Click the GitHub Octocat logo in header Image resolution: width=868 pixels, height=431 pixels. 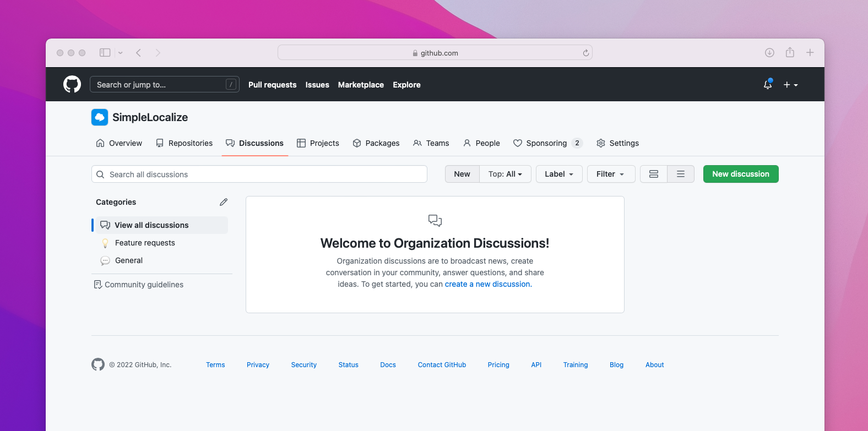72,84
